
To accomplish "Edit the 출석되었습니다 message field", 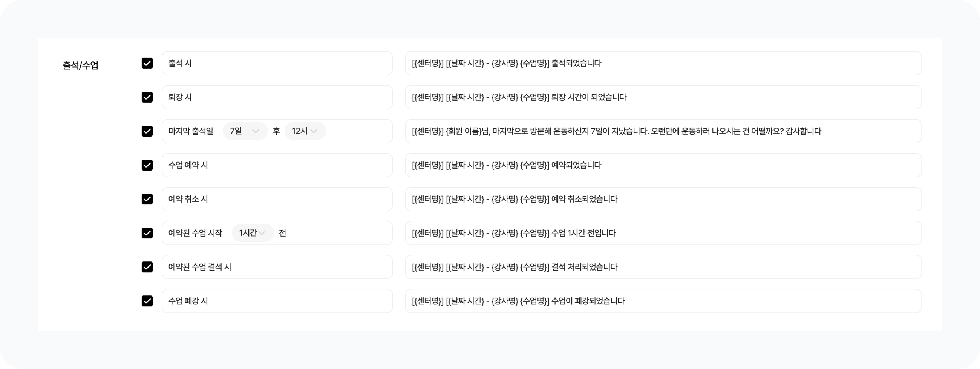I will click(x=663, y=63).
